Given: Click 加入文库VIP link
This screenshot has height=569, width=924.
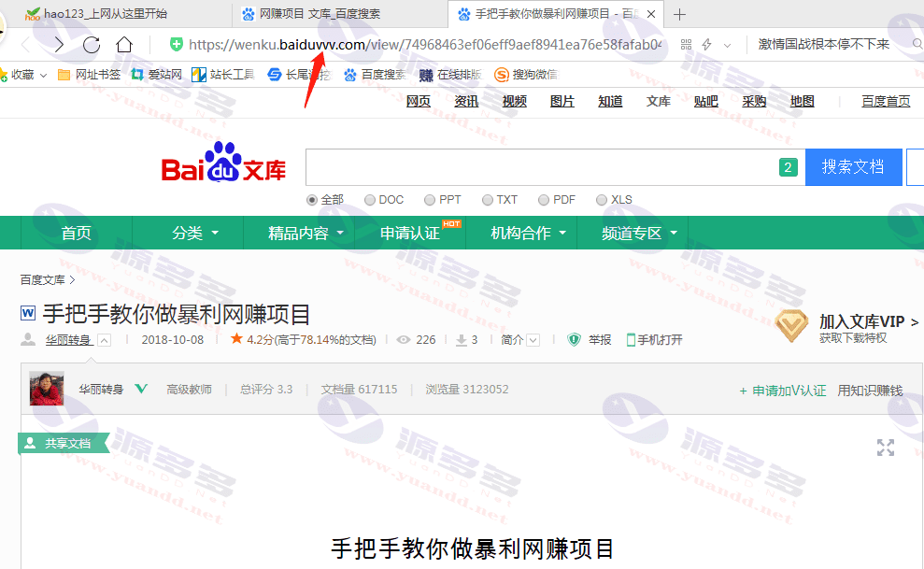Looking at the screenshot, I should point(869,321).
